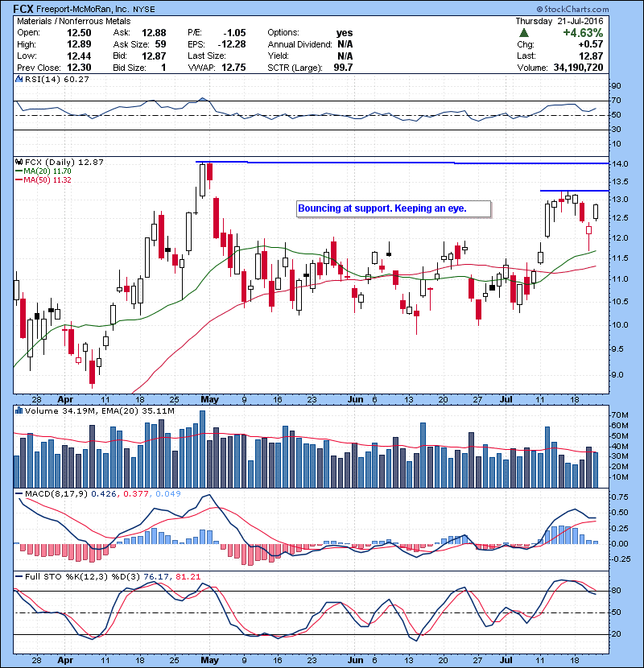644x668 pixels.
Task: Click the Ask price 12.88
Action: (x=154, y=33)
